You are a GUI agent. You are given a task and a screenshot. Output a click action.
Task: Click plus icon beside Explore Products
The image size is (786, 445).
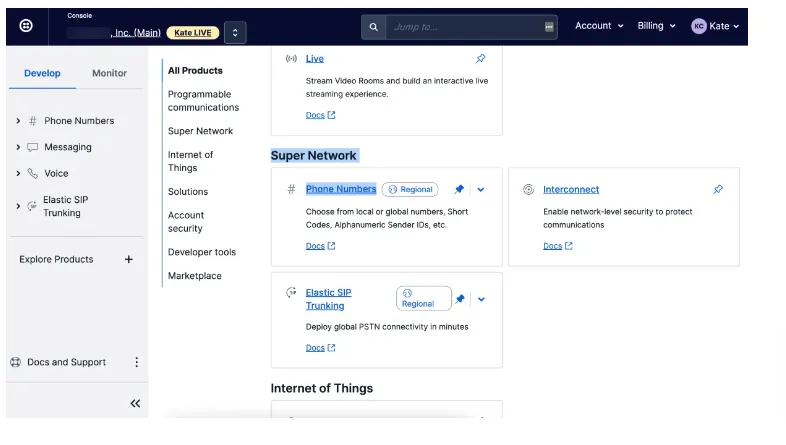click(128, 260)
